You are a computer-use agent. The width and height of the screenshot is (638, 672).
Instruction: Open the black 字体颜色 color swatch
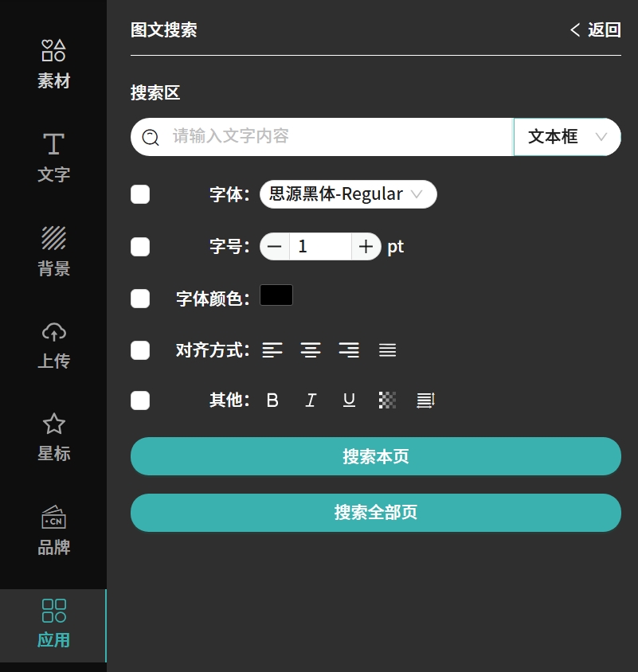(276, 295)
